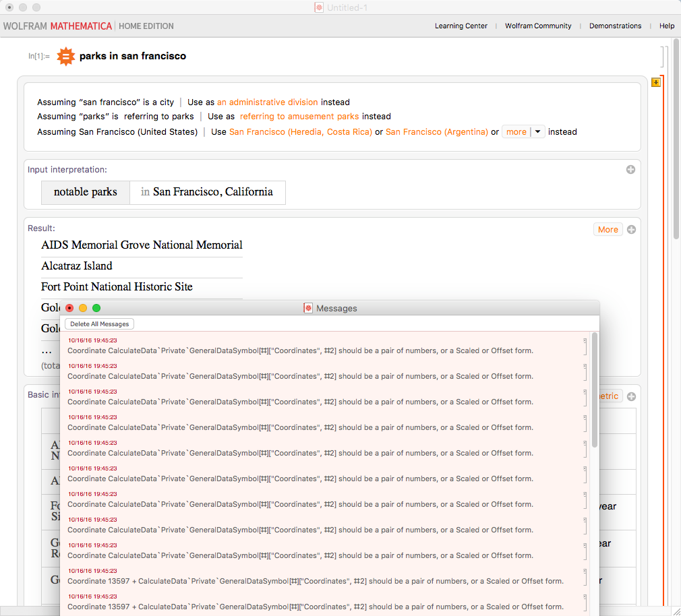Click 'in San Francisco, California' interpretation cell
Viewport: 681px width, 616px height.
[208, 192]
